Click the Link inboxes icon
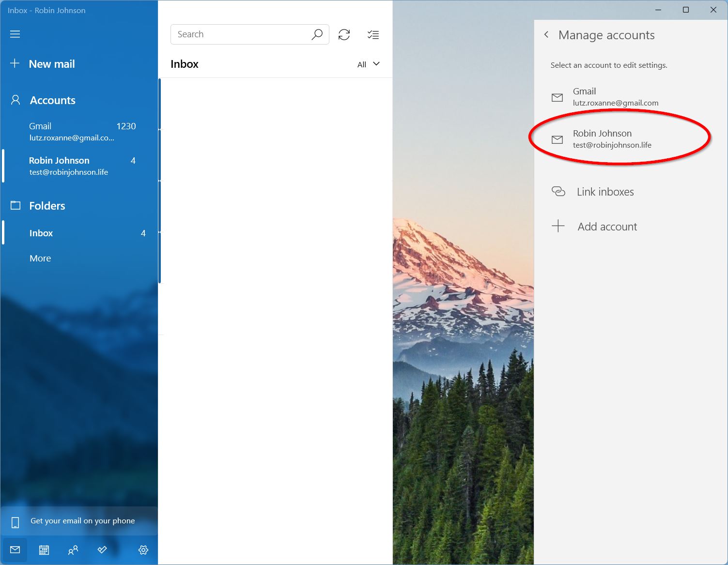Screen dimensions: 728x565 tap(558, 191)
